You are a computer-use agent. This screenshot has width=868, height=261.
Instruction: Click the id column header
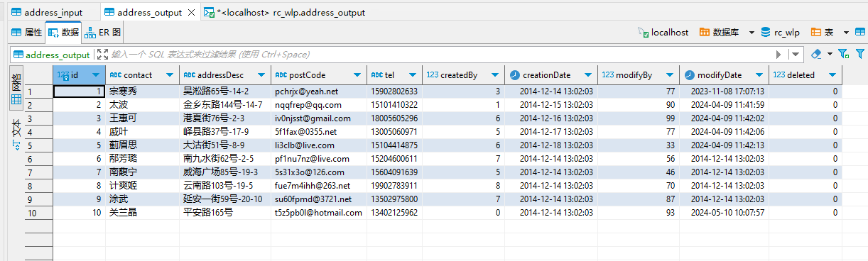pyautogui.click(x=79, y=74)
